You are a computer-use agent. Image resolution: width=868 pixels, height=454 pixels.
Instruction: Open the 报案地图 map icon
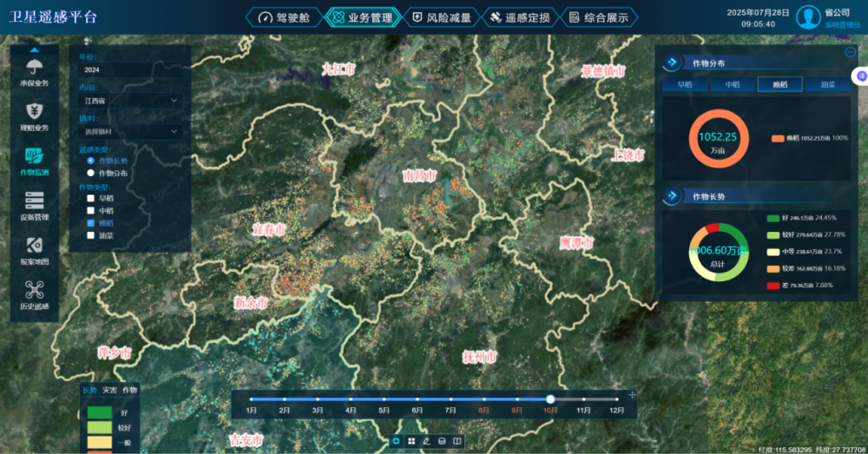[x=35, y=246]
